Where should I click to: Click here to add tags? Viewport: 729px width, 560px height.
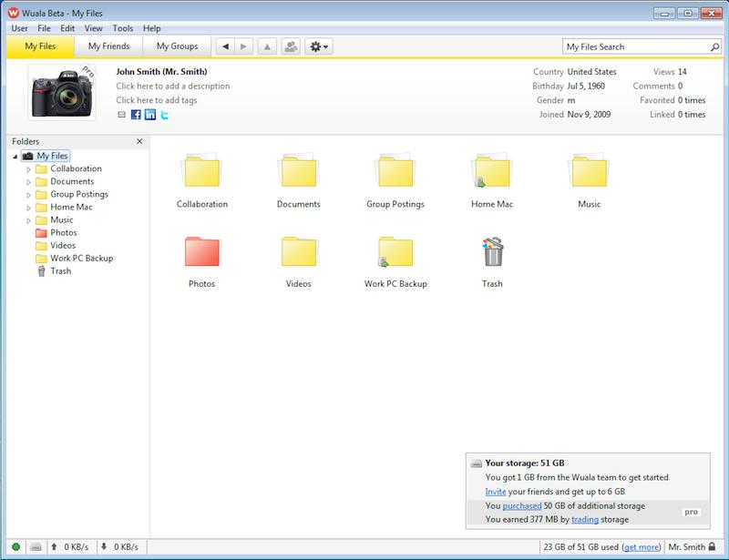[x=157, y=100]
